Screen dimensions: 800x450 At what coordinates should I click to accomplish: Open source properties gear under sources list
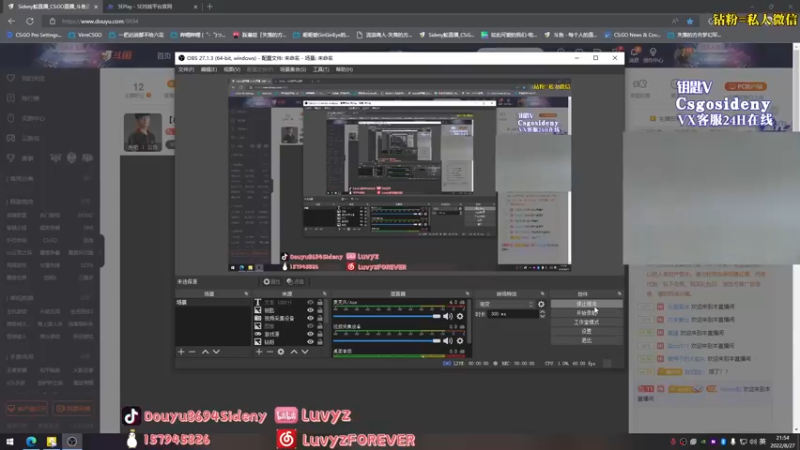[x=281, y=352]
